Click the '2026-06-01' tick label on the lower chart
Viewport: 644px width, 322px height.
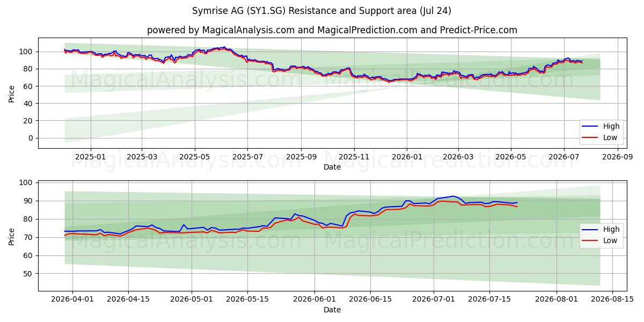[x=315, y=299]
